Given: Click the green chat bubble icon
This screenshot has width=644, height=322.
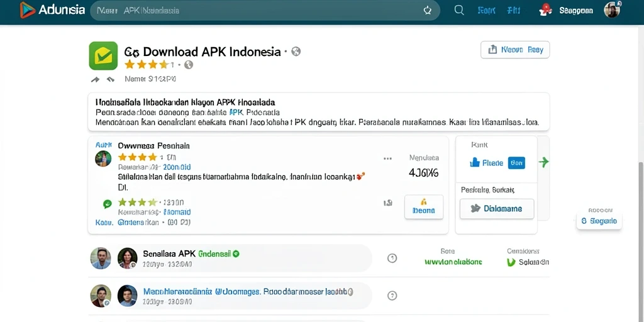Looking at the screenshot, I should 107,204.
